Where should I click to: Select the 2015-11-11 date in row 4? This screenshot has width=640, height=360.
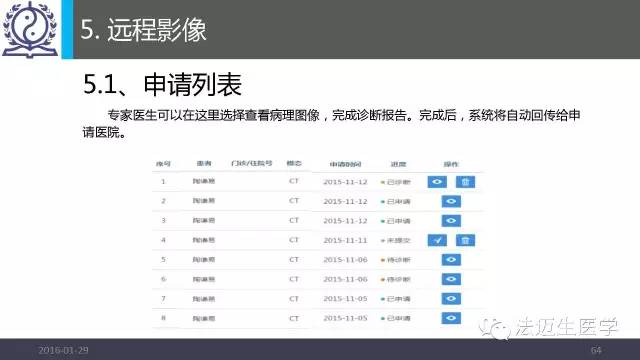[x=345, y=240]
